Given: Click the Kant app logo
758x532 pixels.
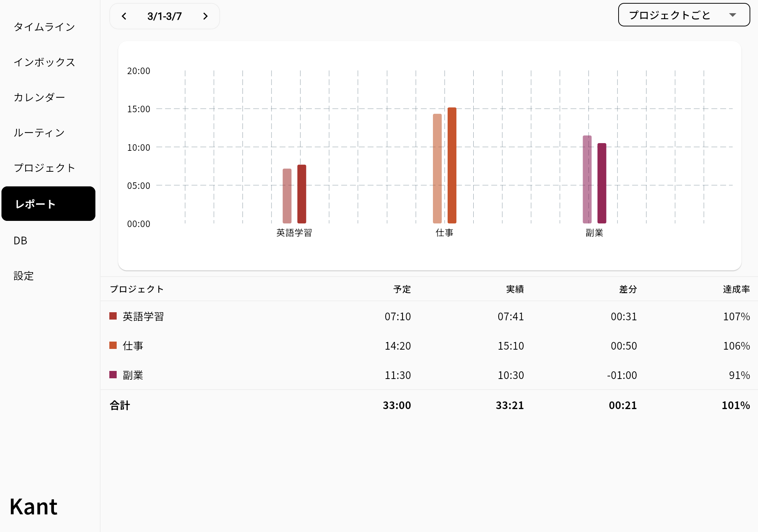Looking at the screenshot, I should pos(34,507).
